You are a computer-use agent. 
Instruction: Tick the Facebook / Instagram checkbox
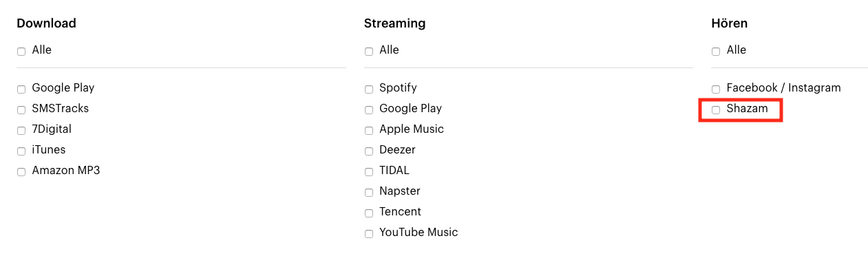(x=716, y=89)
